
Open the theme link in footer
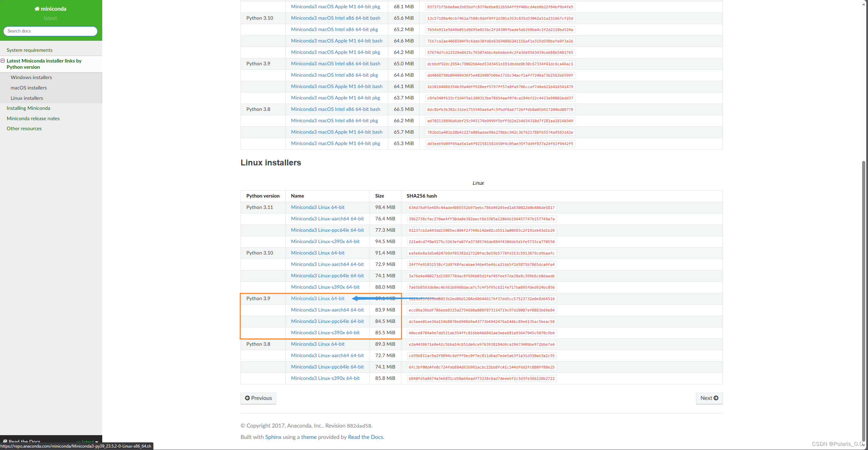(309, 437)
